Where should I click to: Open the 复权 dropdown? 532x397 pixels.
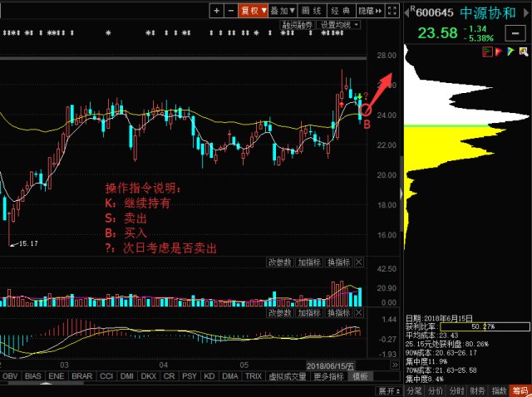click(x=253, y=11)
